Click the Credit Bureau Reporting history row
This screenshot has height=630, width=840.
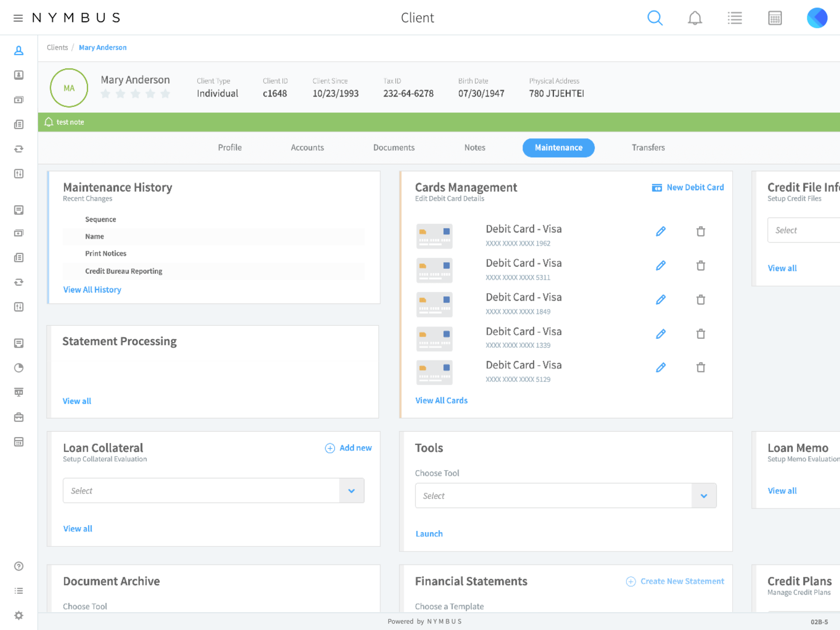pos(213,271)
